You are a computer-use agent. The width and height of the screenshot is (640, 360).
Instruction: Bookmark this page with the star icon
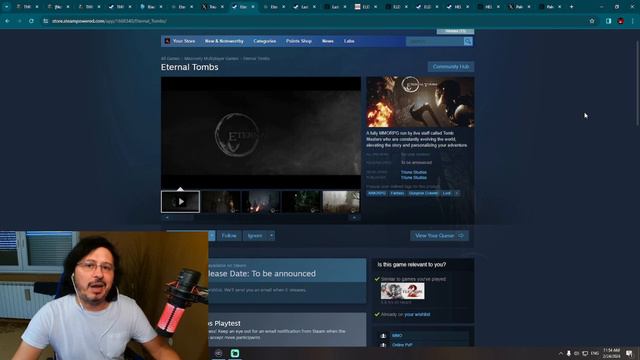tap(592, 21)
